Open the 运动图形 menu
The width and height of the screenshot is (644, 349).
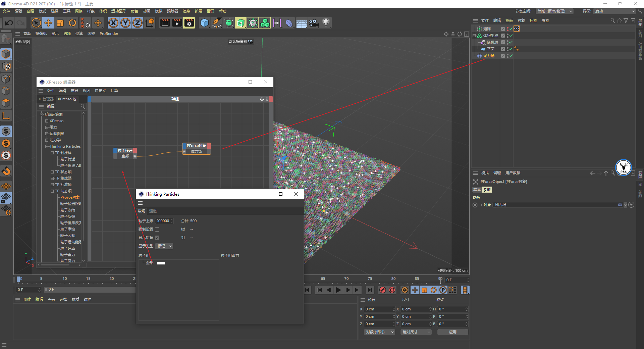[x=118, y=11]
